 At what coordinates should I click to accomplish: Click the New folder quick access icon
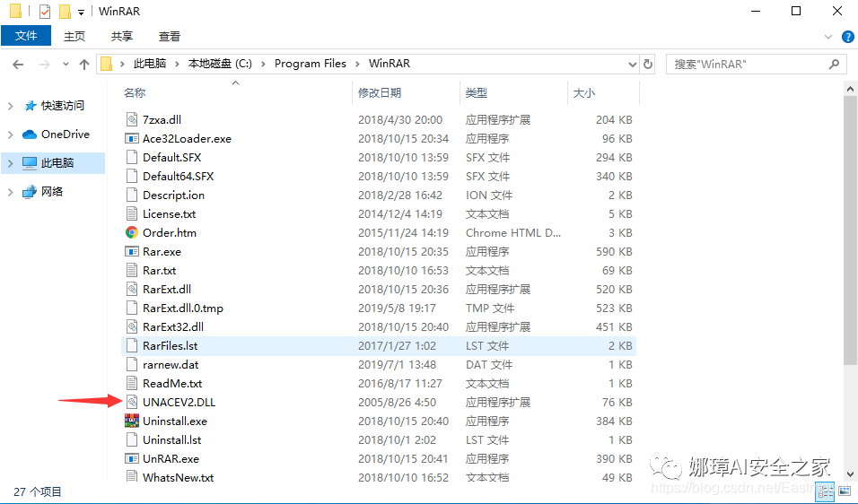coord(66,11)
